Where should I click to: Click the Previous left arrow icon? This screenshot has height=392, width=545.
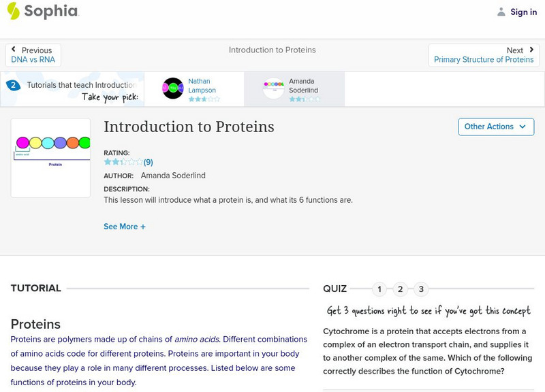[14, 50]
